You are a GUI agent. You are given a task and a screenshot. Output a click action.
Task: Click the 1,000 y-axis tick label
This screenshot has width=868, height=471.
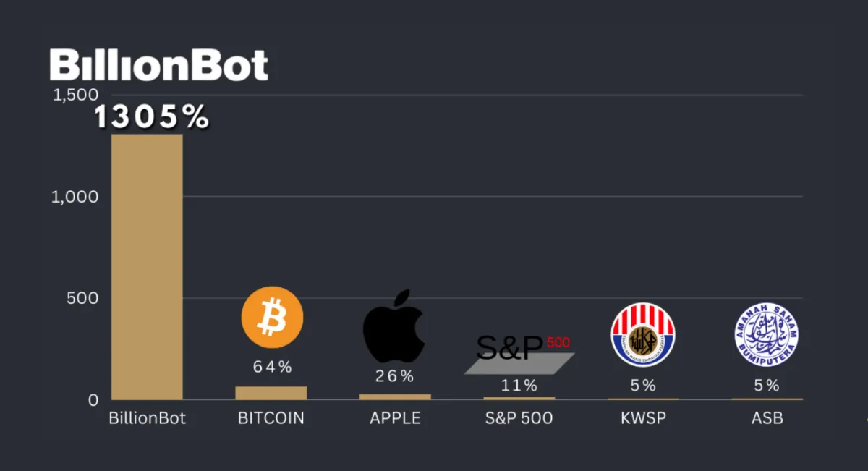(x=75, y=197)
